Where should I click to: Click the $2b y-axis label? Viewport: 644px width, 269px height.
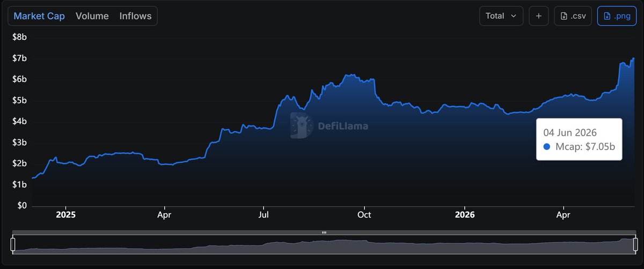pyautogui.click(x=20, y=163)
